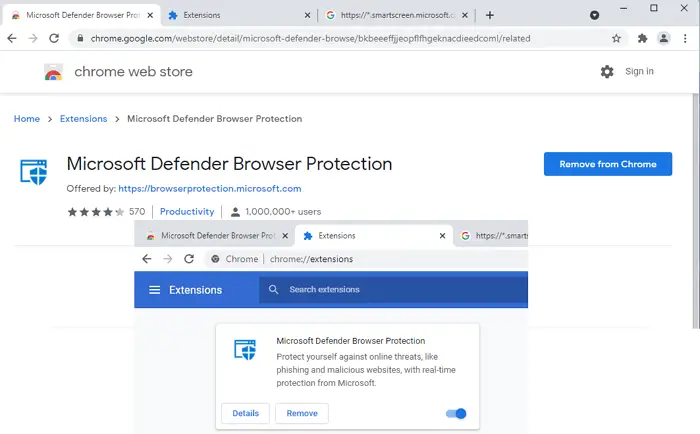Click Remove on the extension card
Image resolution: width=700 pixels, height=434 pixels.
tap(302, 413)
